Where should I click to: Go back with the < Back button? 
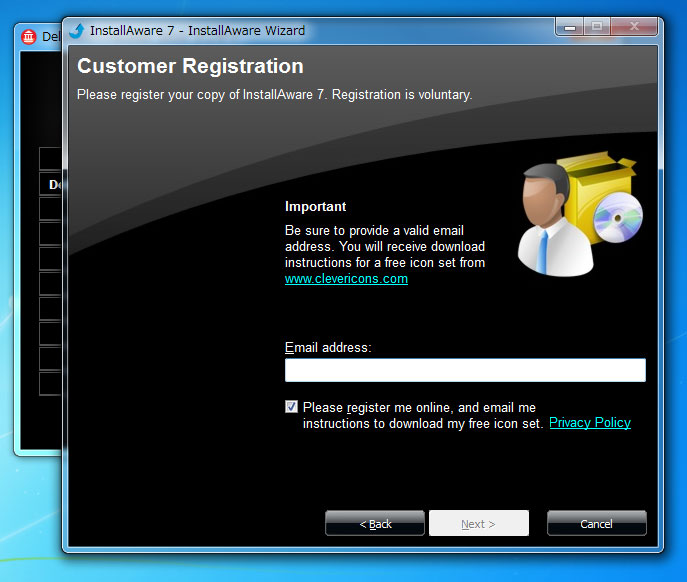375,523
